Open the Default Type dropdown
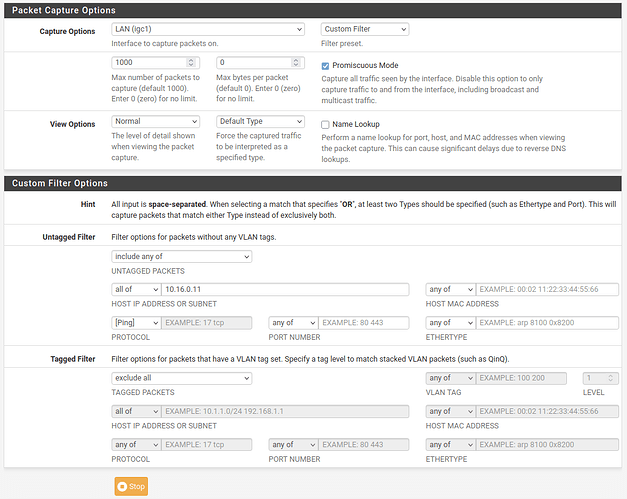Screen dimensions: 627x499 (x=260, y=122)
